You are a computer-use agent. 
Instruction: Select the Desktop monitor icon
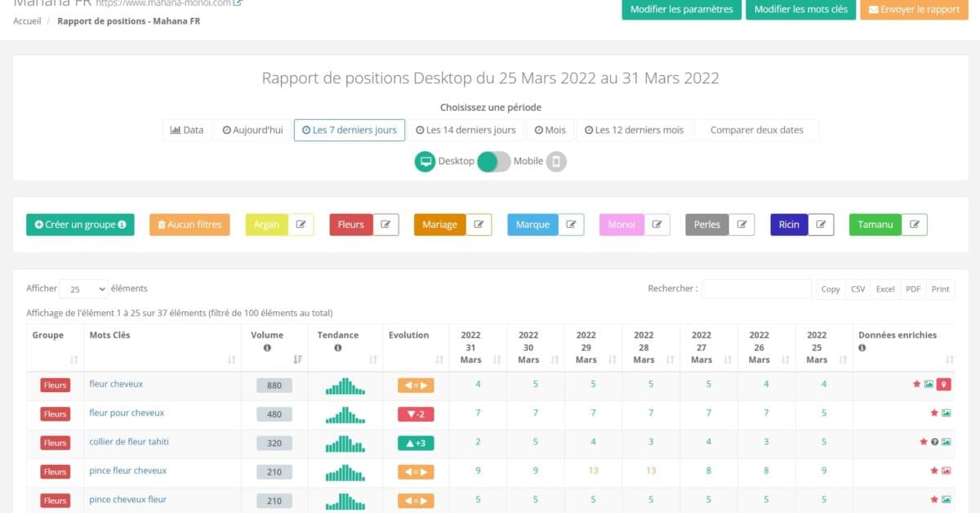click(x=425, y=162)
